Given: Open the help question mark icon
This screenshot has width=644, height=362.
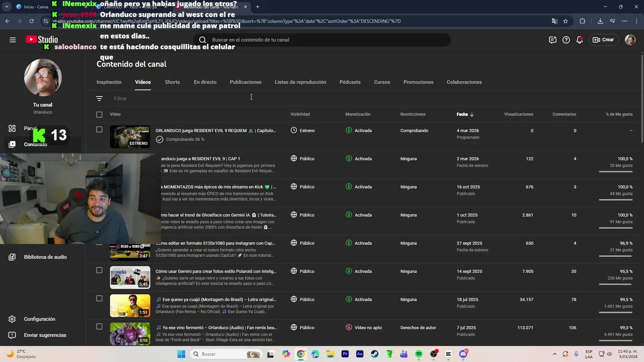Looking at the screenshot, I should (566, 40).
